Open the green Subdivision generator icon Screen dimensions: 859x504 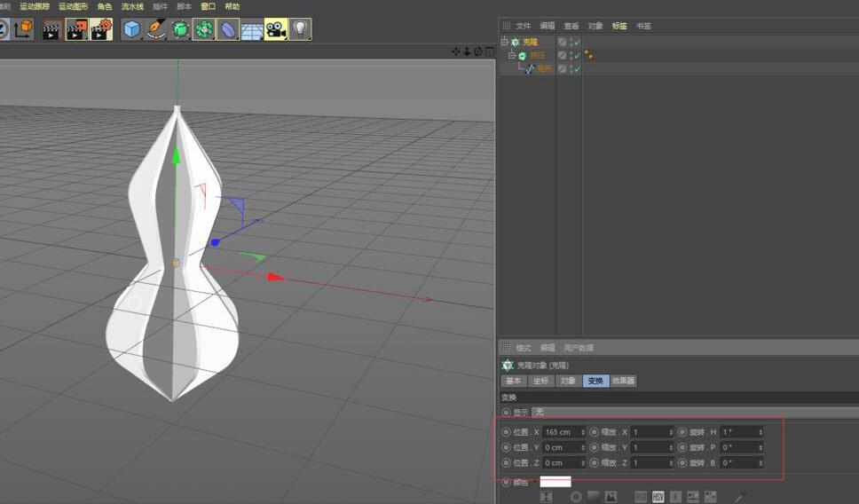coord(179,29)
